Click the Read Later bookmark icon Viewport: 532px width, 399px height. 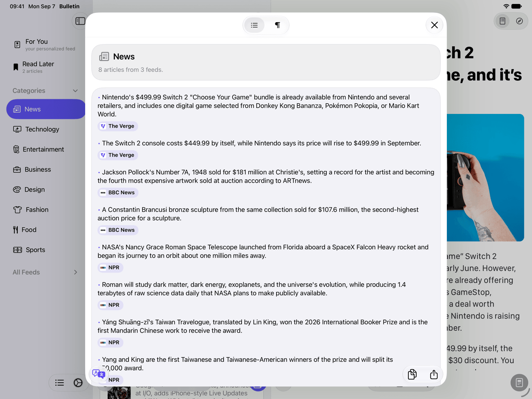click(x=16, y=67)
